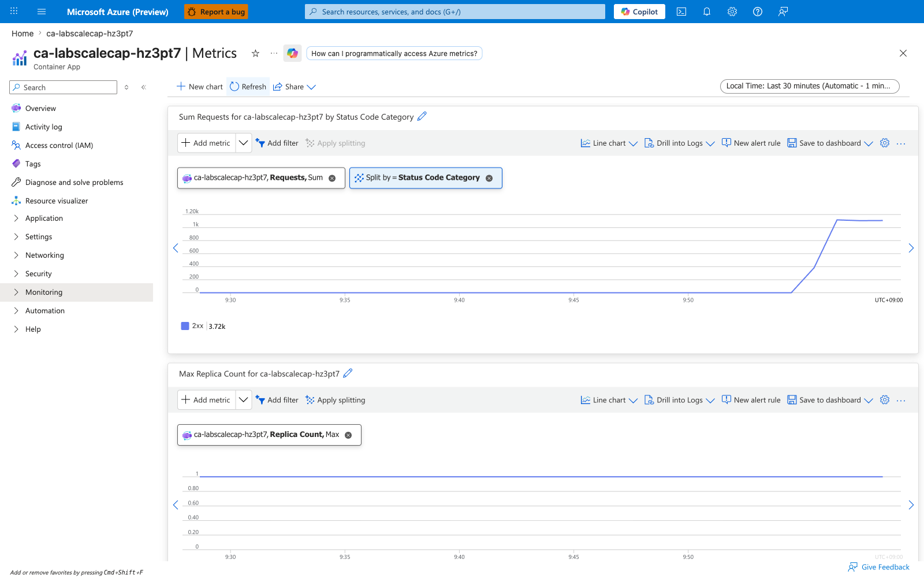This screenshot has height=578, width=924.
Task: Click the sidebar Search field
Action: (x=64, y=87)
